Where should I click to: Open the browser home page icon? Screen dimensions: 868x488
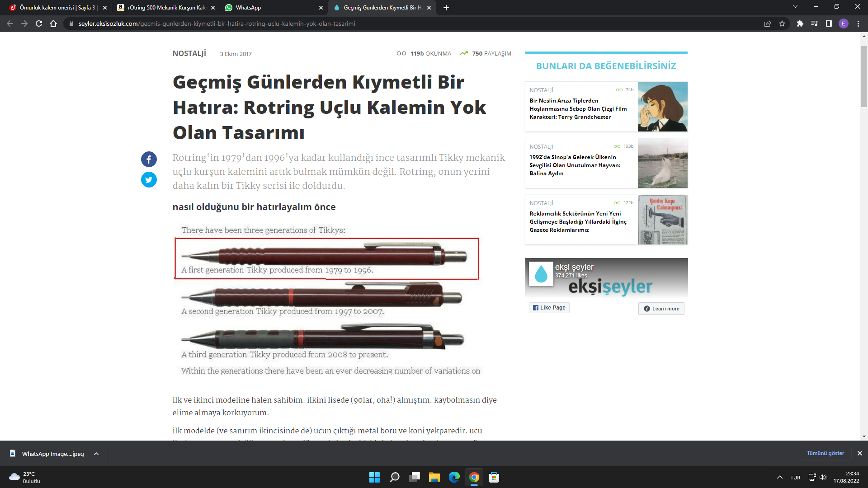pyautogui.click(x=53, y=23)
